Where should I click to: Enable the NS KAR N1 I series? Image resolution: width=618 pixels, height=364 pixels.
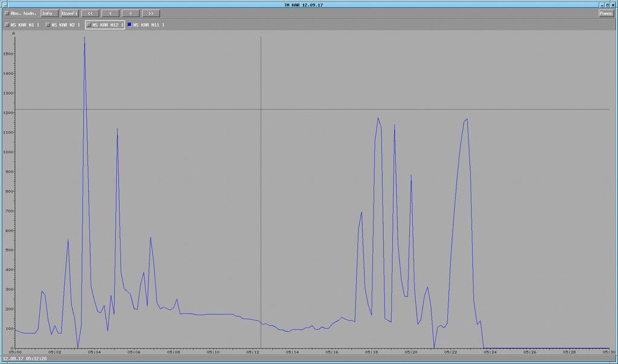7,25
